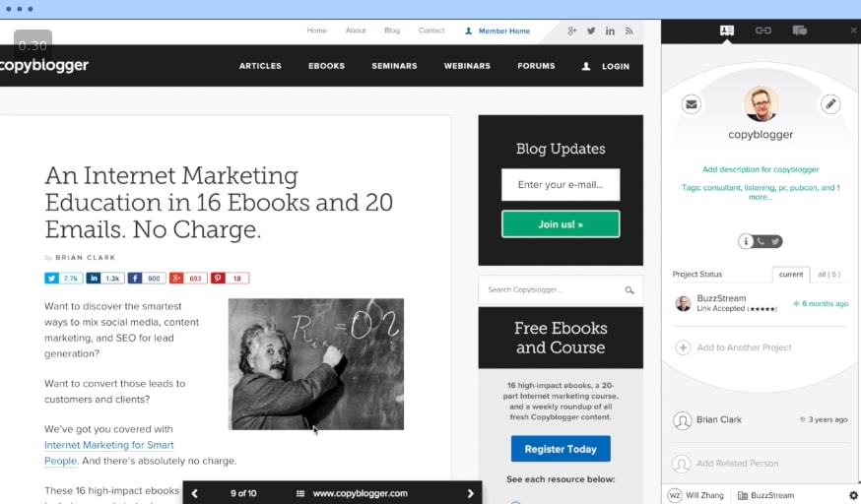861x504 pixels.
Task: Open the EBOOKS menu
Action: [x=327, y=66]
